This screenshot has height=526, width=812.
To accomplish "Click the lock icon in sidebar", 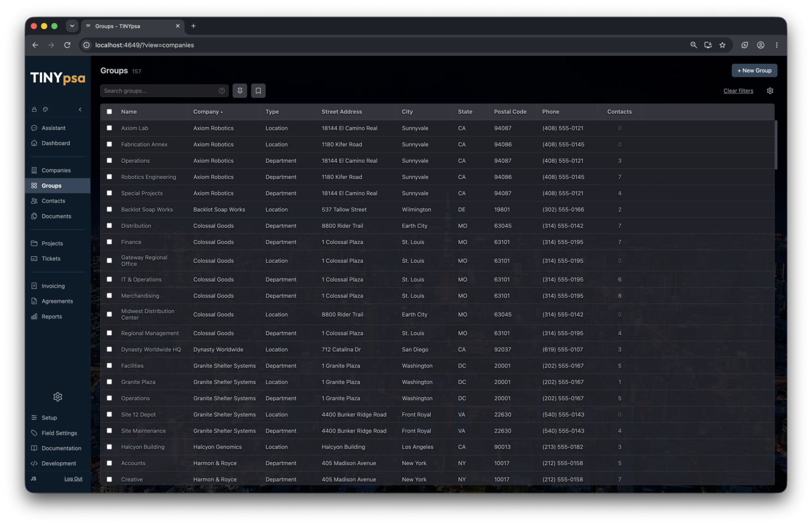I will pyautogui.click(x=34, y=109).
